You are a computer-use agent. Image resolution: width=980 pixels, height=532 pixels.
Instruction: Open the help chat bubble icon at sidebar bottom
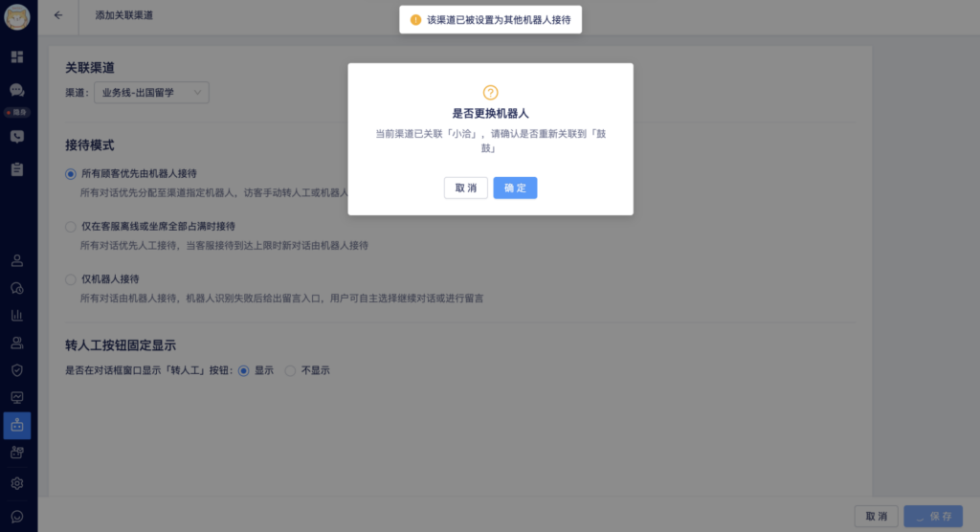[x=17, y=517]
